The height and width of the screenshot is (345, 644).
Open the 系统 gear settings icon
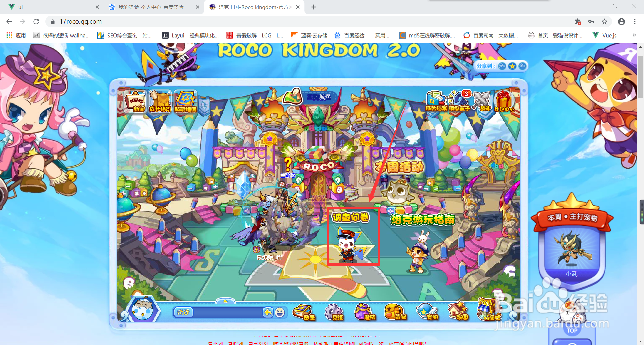tap(334, 312)
